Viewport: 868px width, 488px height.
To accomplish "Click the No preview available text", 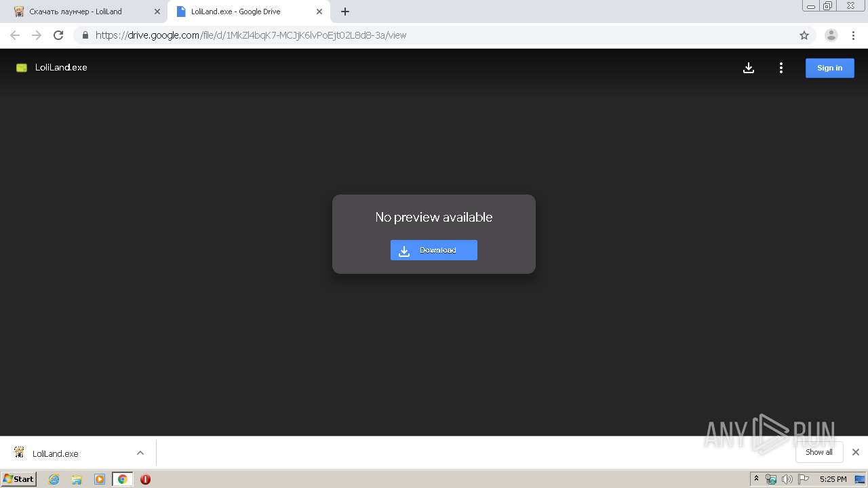I will click(434, 217).
